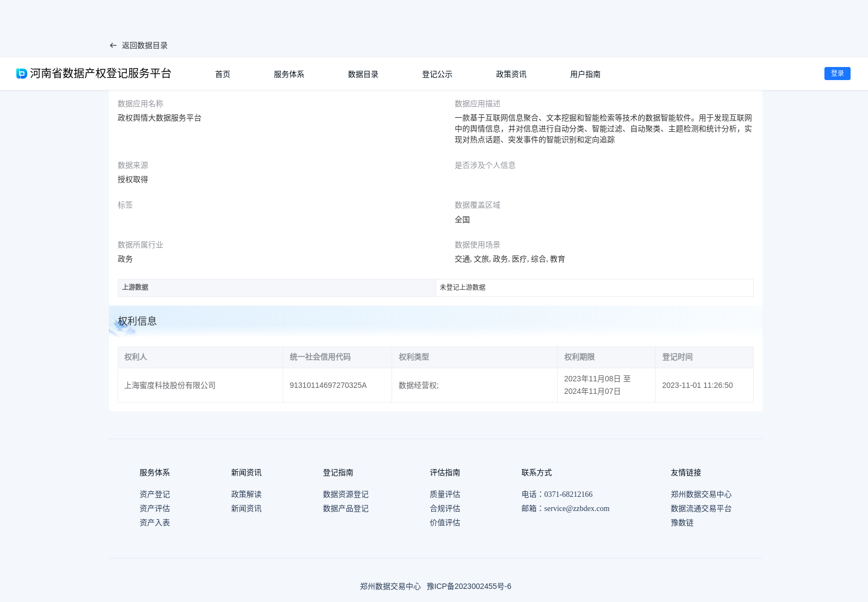Open footer link 政策解读
The height and width of the screenshot is (602, 868).
(246, 494)
